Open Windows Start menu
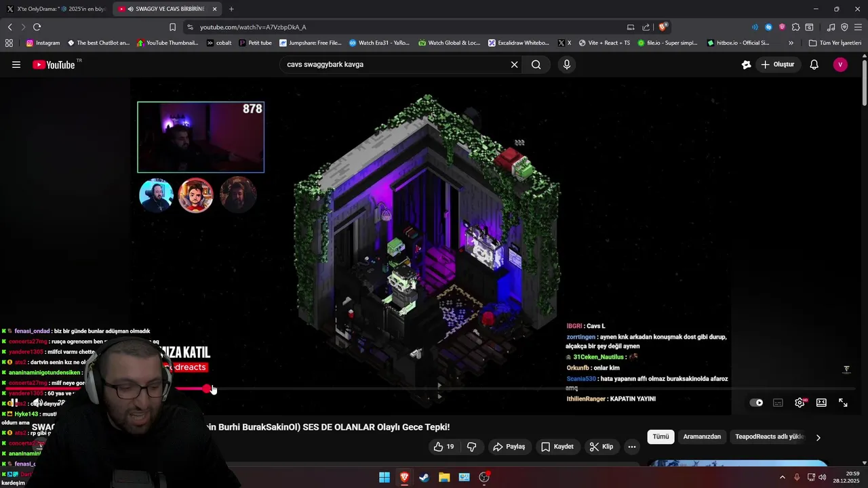 (x=384, y=477)
